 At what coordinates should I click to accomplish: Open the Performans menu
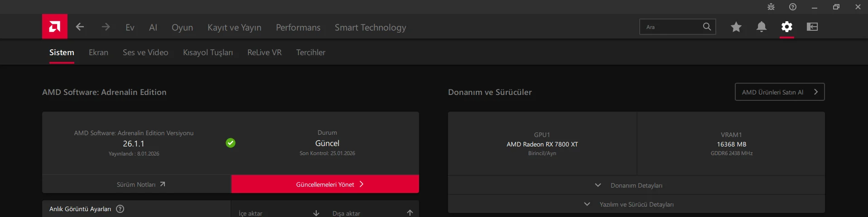(x=298, y=28)
